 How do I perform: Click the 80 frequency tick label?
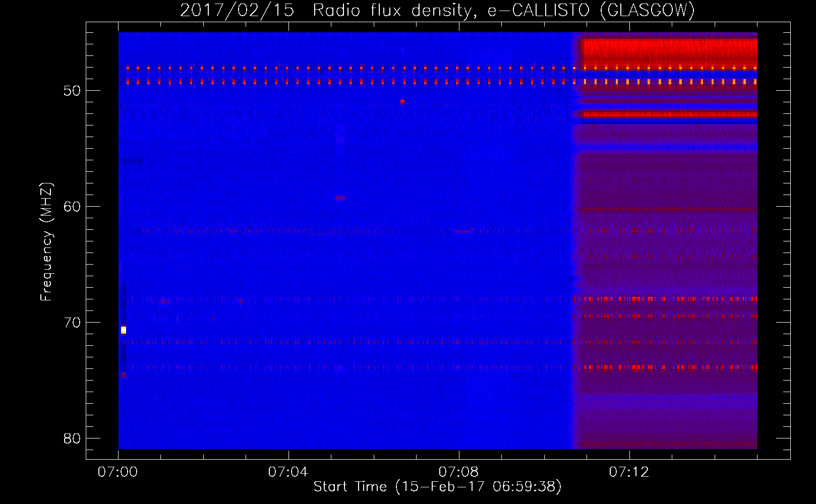point(72,438)
